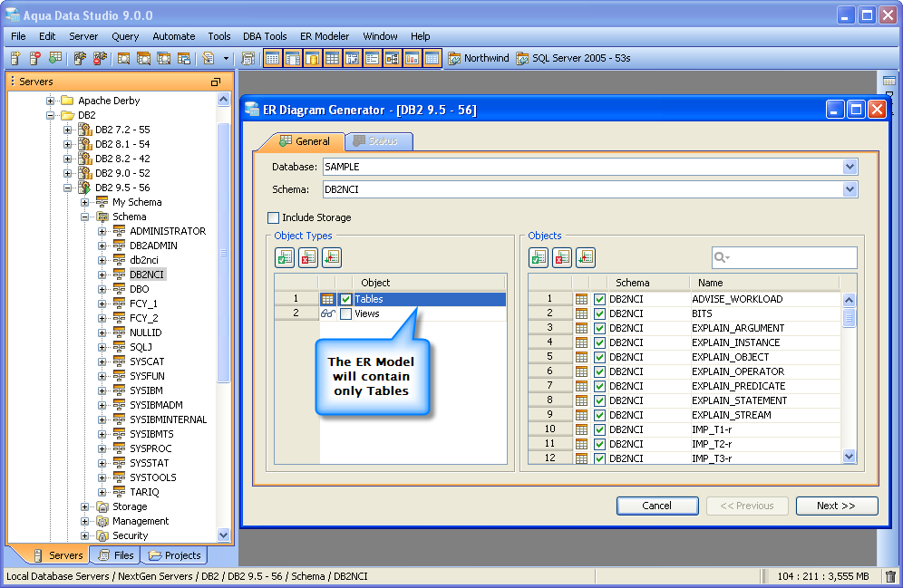This screenshot has height=588, width=903.
Task: Select the SYSIBM schema in the tree
Action: point(146,390)
